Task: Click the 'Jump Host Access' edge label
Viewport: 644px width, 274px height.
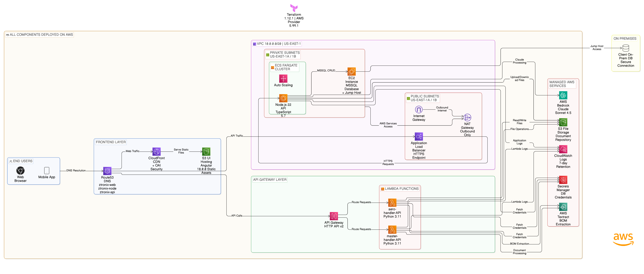Action: point(597,48)
